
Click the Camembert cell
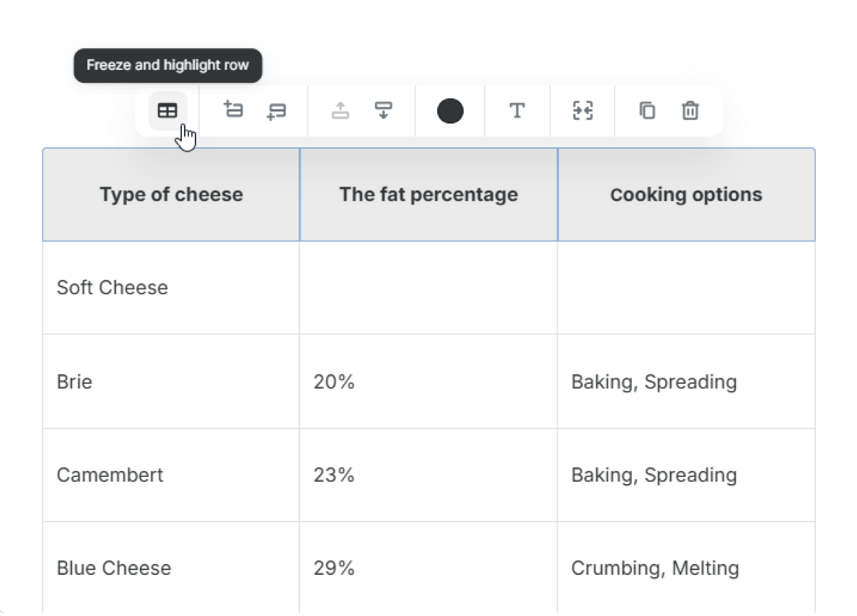(171, 475)
